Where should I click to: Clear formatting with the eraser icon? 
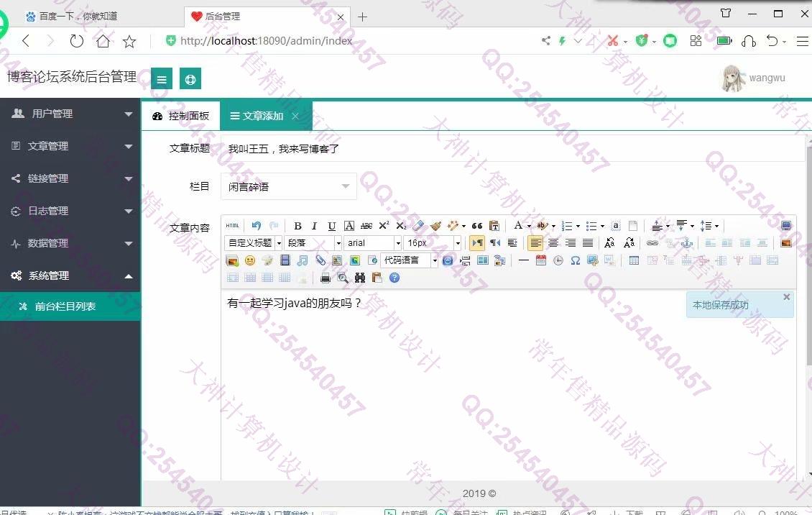pyautogui.click(x=418, y=225)
